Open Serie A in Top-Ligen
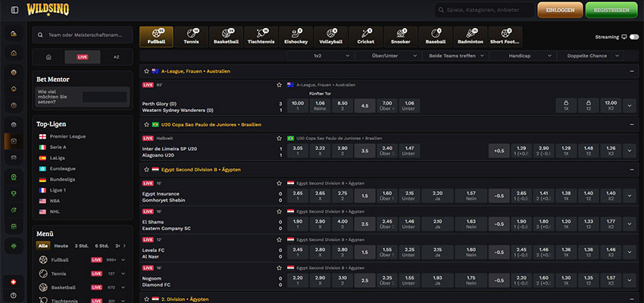 (x=58, y=147)
